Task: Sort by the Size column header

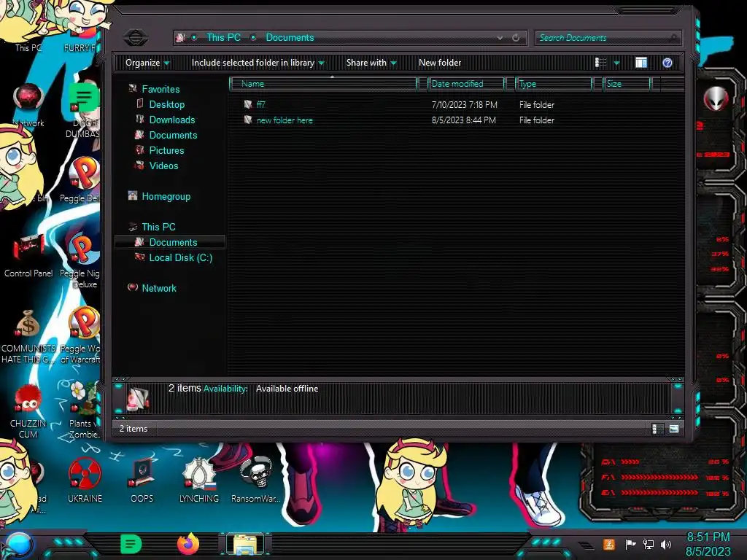Action: point(627,84)
